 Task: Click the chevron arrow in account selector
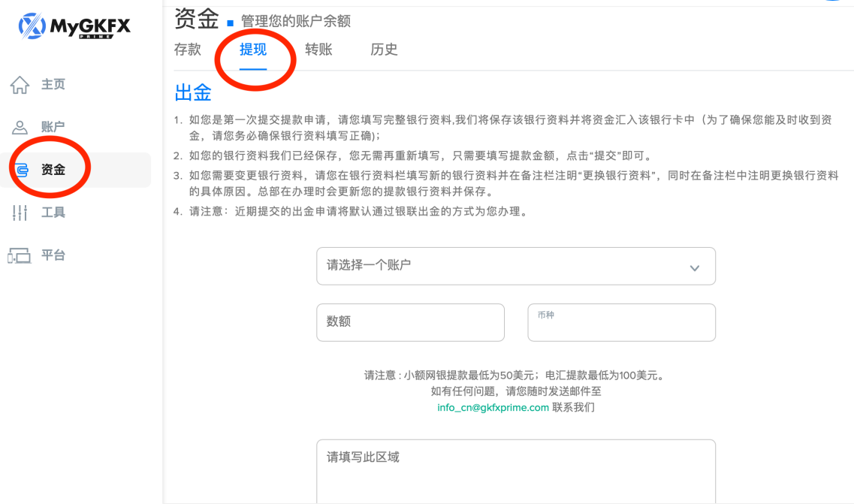coord(695,268)
